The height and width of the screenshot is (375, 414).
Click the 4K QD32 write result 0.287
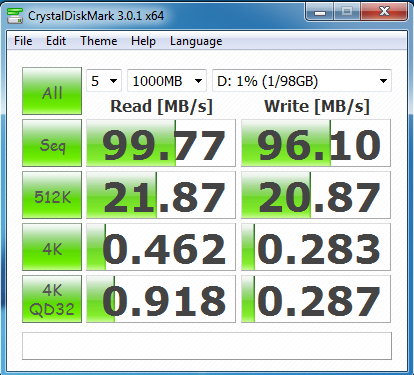316,299
